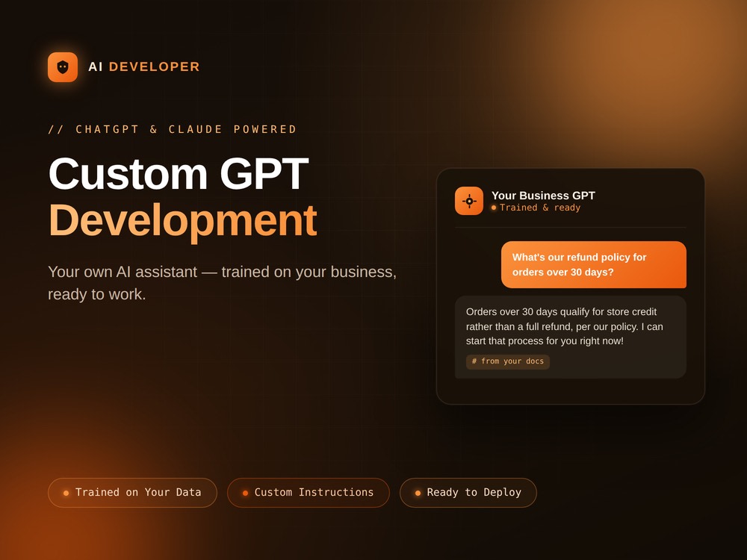747x560 pixels.
Task: Click the Your Business GPT crosshair icon
Action: pyautogui.click(x=469, y=201)
